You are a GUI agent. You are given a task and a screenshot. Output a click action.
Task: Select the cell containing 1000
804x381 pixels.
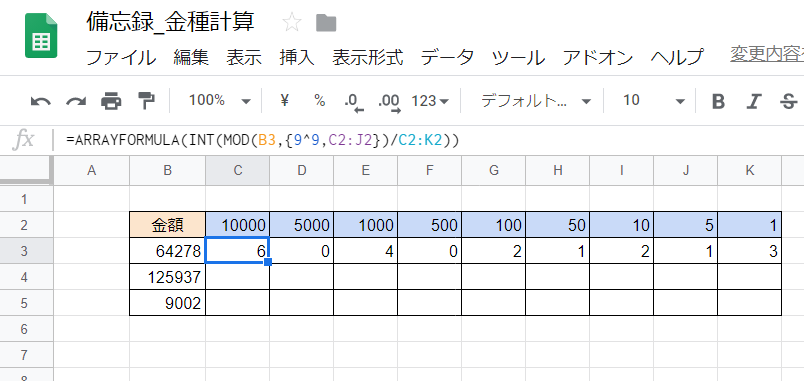point(366,225)
